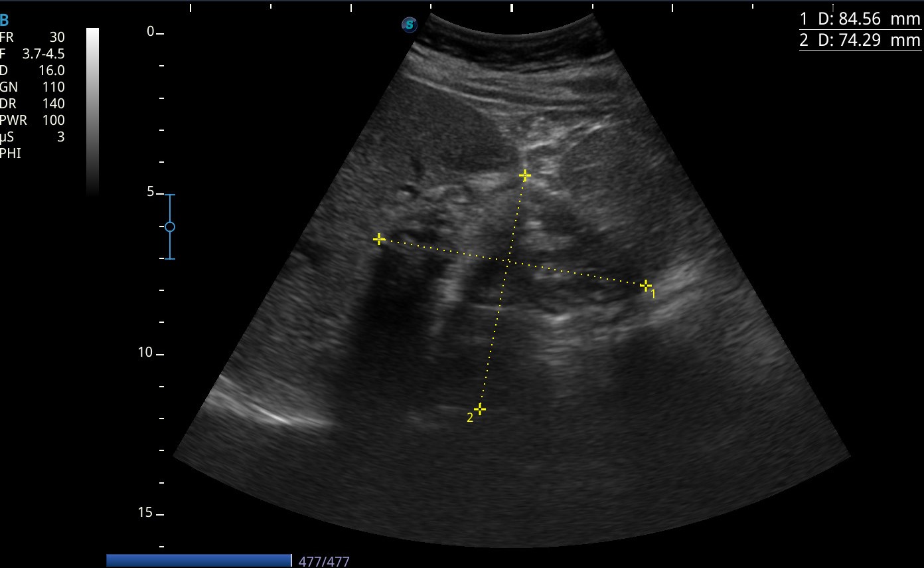Open the frequency F 3.7-4.5 setting

coord(32,54)
